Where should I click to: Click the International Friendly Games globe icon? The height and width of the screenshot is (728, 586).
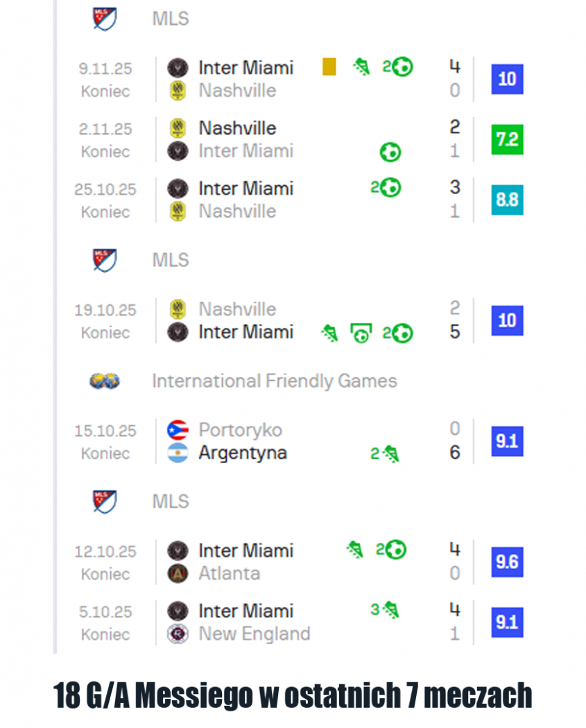(105, 381)
